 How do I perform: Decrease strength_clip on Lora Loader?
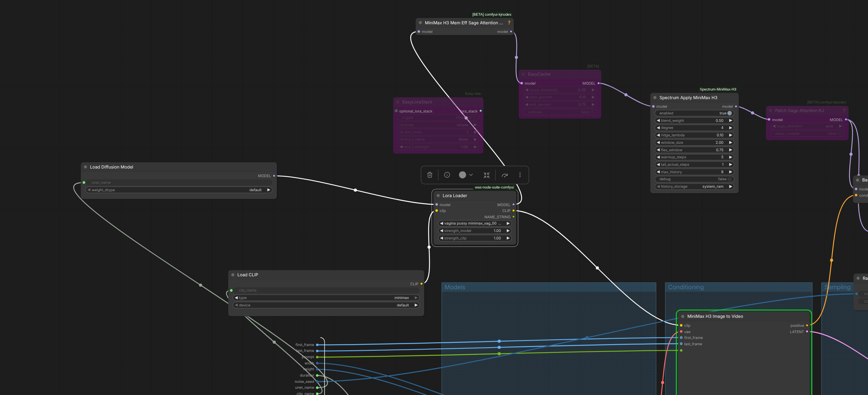[x=441, y=238]
